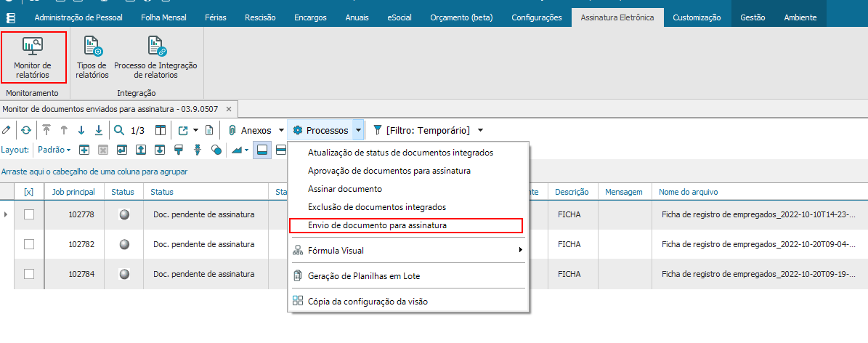Expand the chart icon dropdown arrow
This screenshot has width=868, height=343.
246,149
